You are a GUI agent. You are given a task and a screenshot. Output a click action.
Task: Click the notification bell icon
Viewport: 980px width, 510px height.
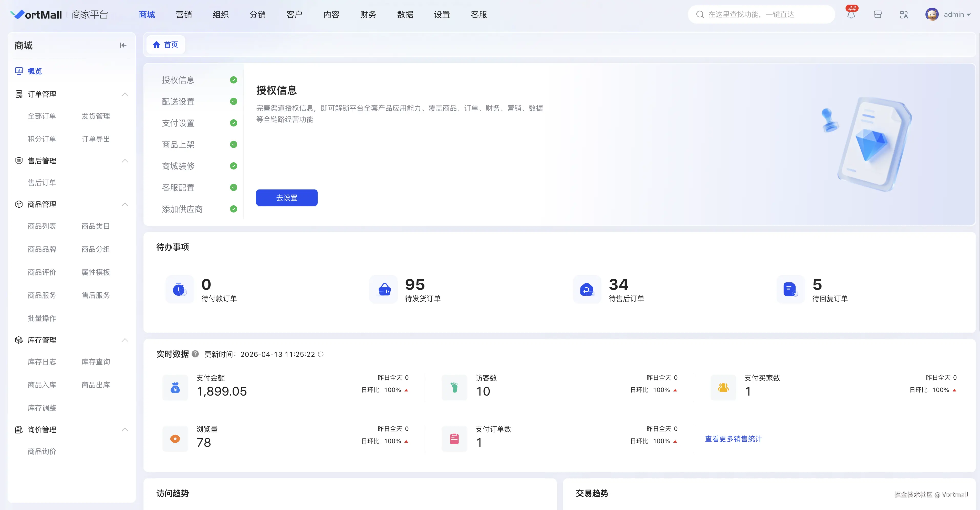pyautogui.click(x=851, y=15)
